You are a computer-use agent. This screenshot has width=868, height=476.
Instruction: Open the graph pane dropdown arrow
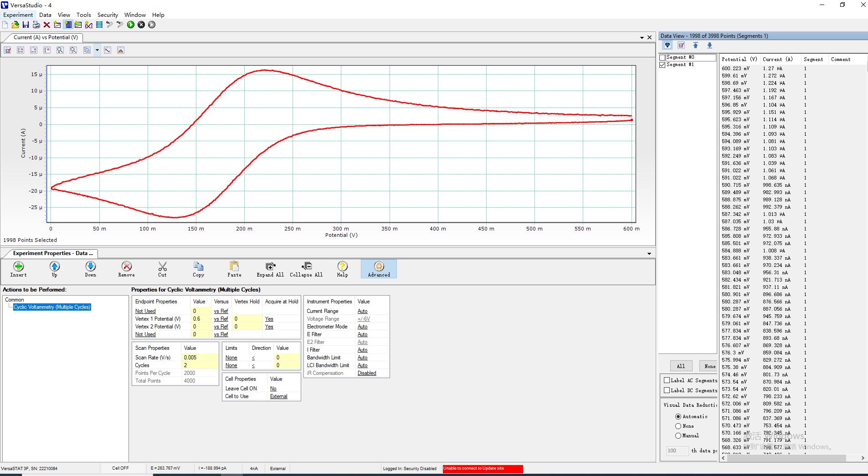click(x=642, y=37)
